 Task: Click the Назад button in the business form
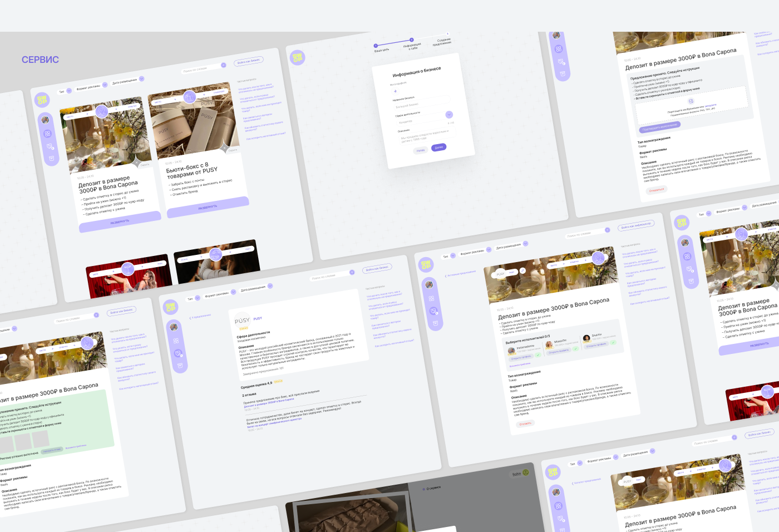[x=421, y=150]
